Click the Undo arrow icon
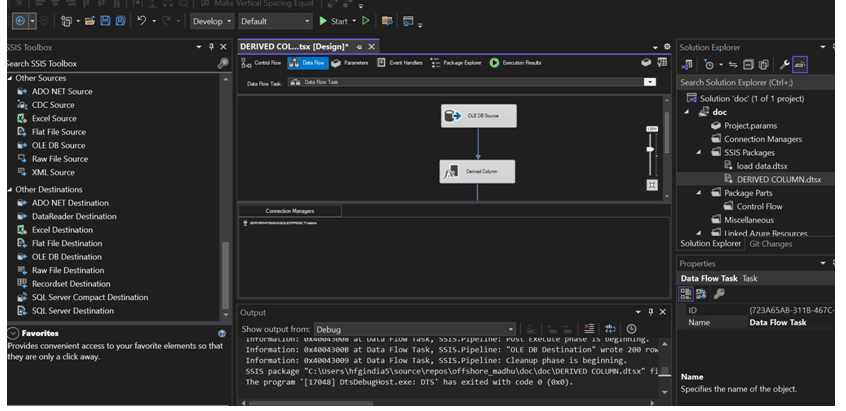The image size is (846, 411). (141, 21)
